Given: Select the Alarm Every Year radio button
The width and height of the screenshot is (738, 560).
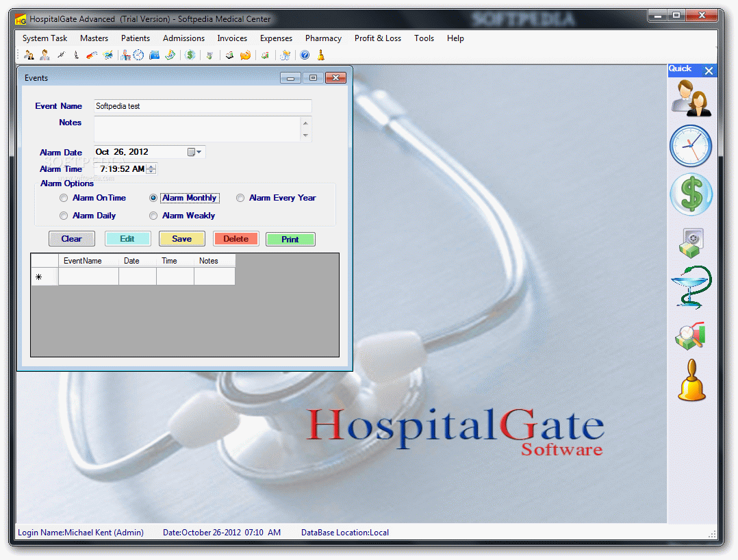Looking at the screenshot, I should (240, 198).
